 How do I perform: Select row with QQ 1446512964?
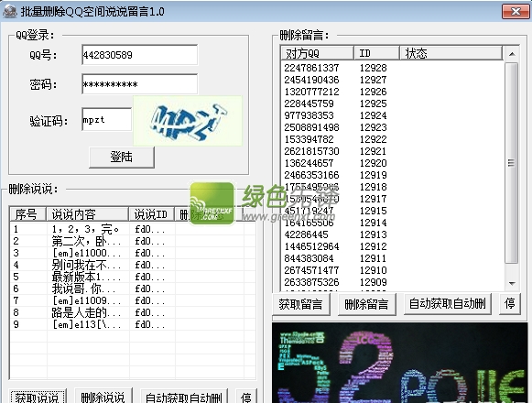click(392, 246)
